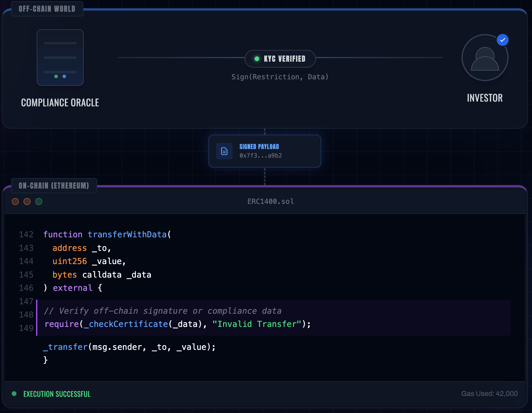Switch to the ERC1400.sol tab
Viewport: 532px width, 413px height.
(x=270, y=201)
